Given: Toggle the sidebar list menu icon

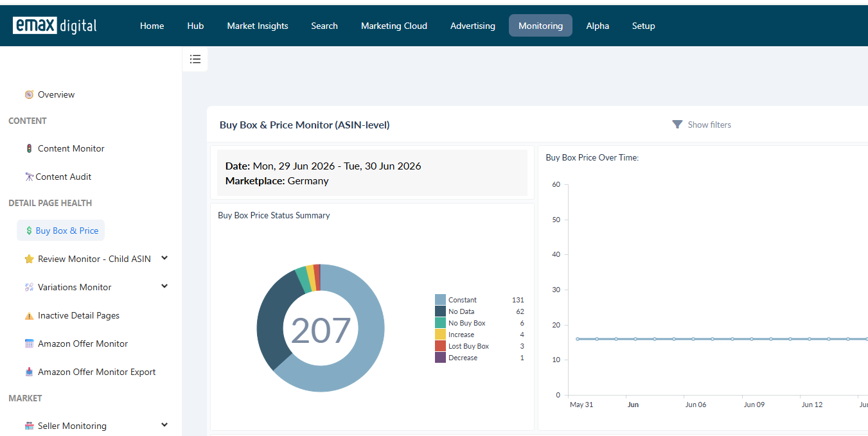Looking at the screenshot, I should click(195, 59).
